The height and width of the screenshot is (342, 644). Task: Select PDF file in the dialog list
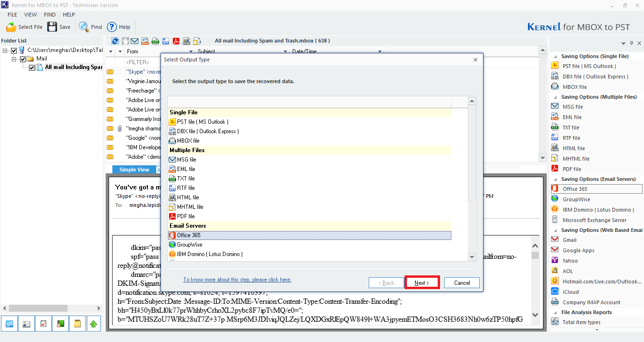[x=310, y=216]
